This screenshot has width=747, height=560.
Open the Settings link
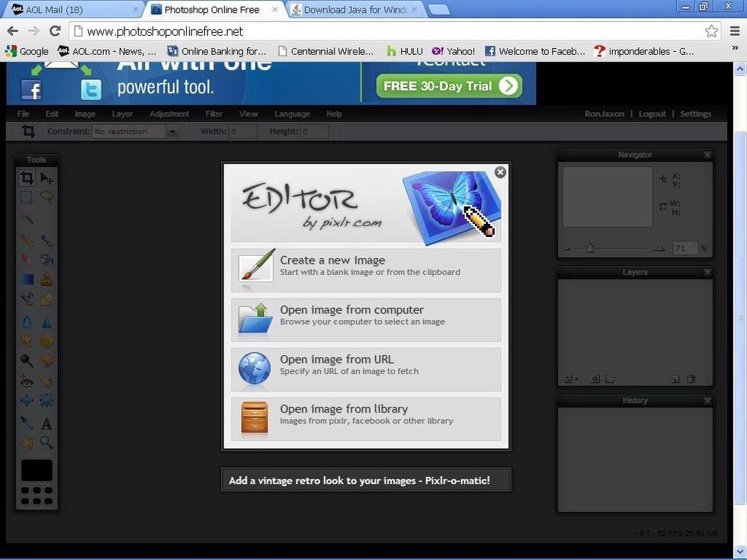point(695,114)
